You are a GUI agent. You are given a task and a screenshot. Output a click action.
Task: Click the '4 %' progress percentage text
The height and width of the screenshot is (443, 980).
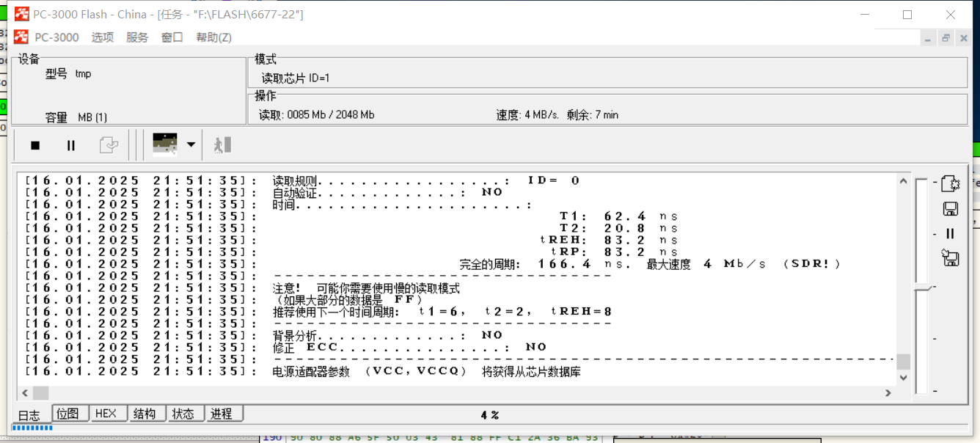[x=490, y=415]
